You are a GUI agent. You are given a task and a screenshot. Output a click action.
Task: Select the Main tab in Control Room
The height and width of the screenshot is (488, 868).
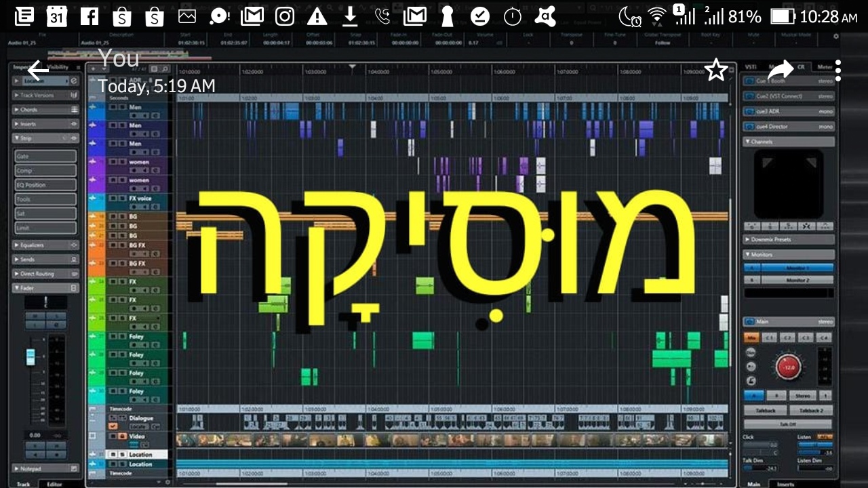754,484
